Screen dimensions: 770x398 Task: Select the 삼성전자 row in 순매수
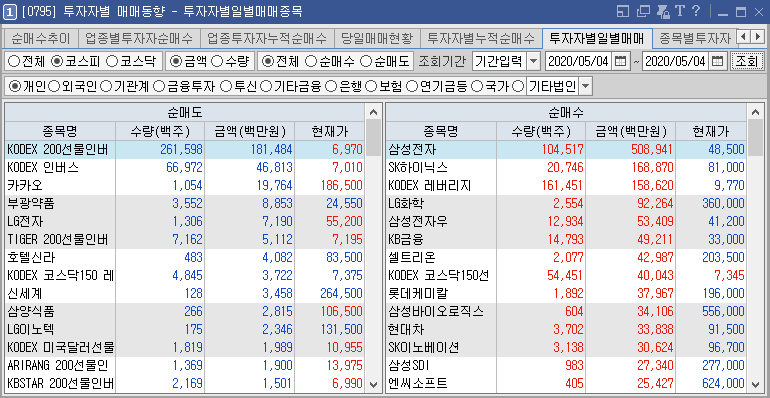pos(566,149)
